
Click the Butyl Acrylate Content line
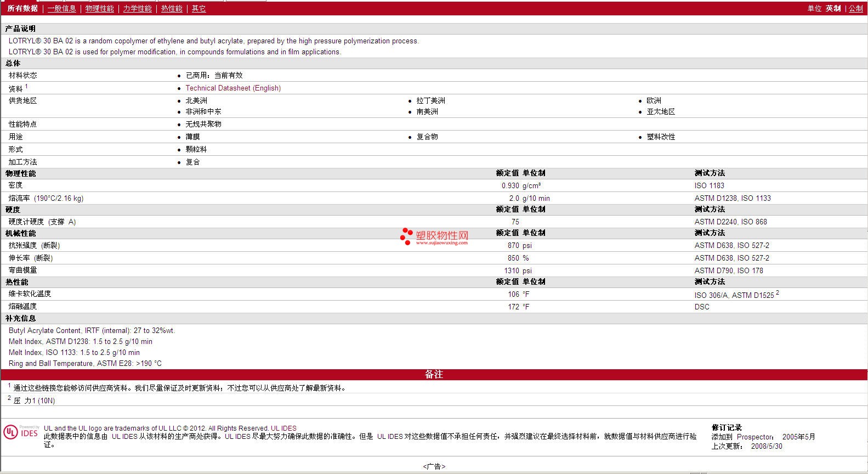(92, 331)
